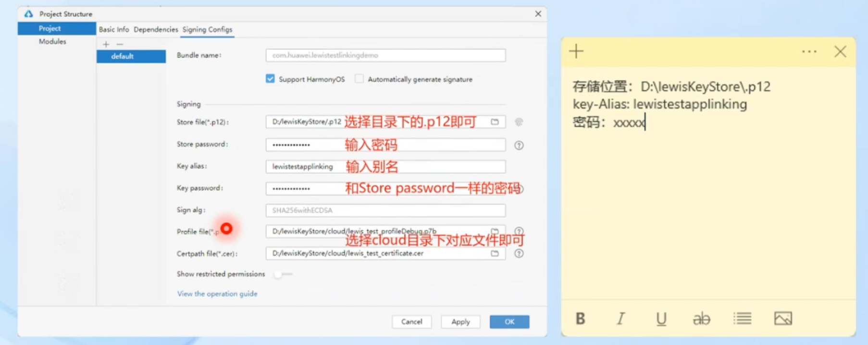The image size is (868, 345).
Task: Click the Store password field
Action: point(385,144)
